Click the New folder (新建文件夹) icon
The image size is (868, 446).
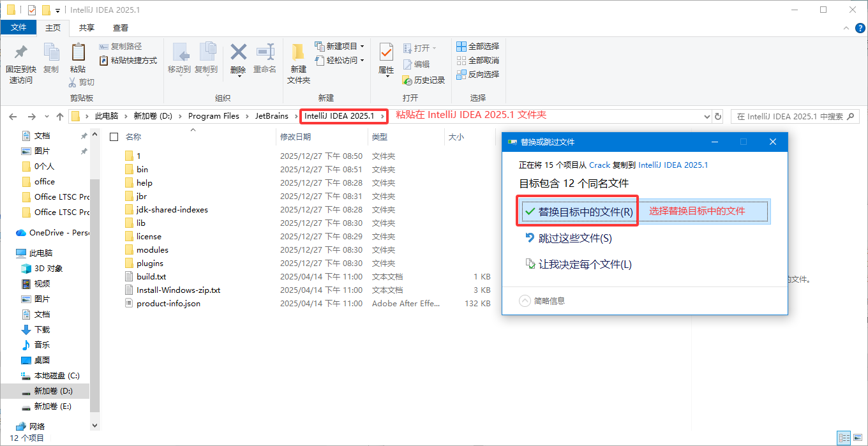pos(298,52)
